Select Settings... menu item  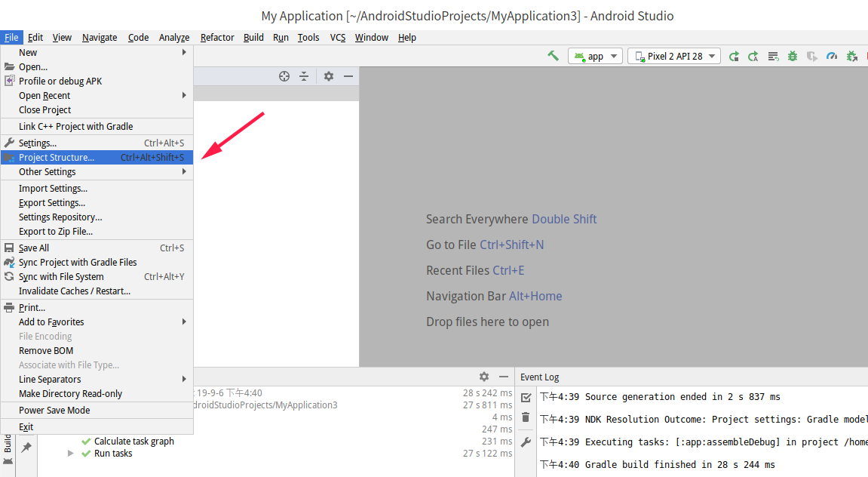pyautogui.click(x=97, y=143)
